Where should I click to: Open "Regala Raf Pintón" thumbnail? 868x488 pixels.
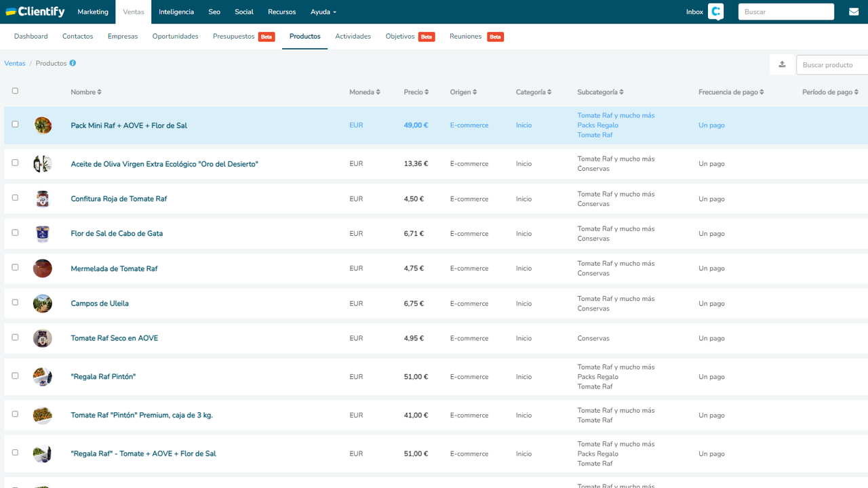(43, 377)
